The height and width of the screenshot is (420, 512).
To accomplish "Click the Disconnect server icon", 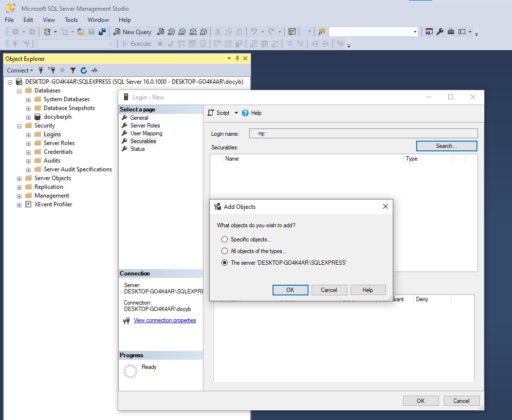I will coord(52,70).
